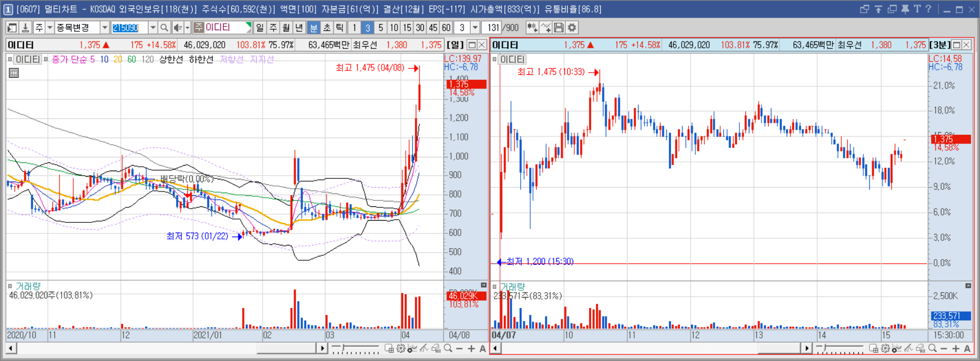The height and width of the screenshot is (361, 980).
Task: Click the 60-minute interval button
Action: (x=446, y=28)
